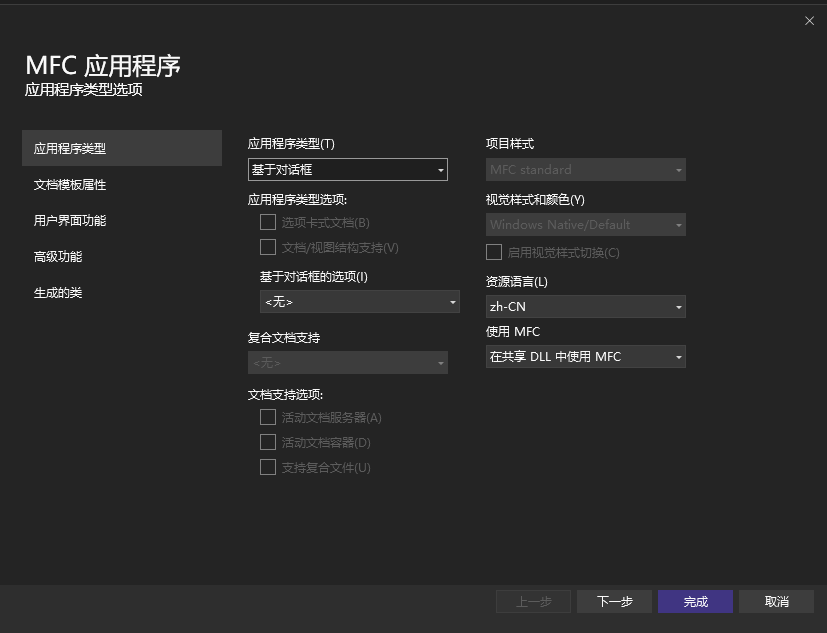
Task: Enable the 选项卡式文档 checkbox
Action: point(267,221)
